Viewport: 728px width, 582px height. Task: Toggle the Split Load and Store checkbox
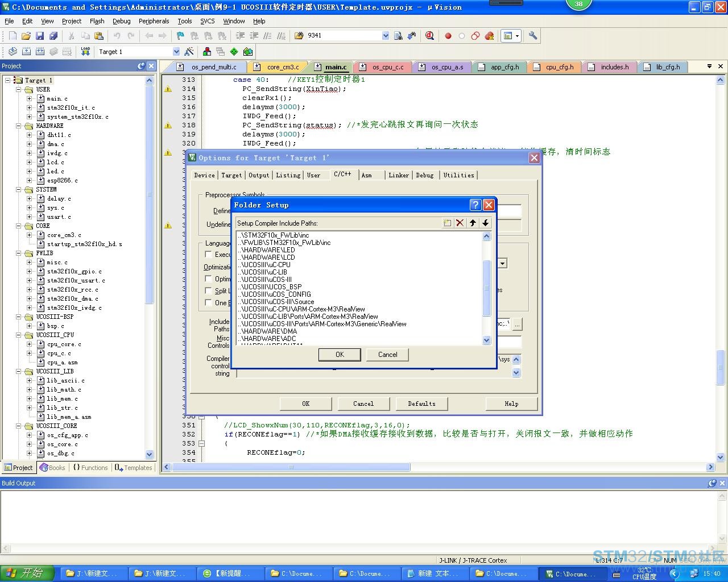208,290
